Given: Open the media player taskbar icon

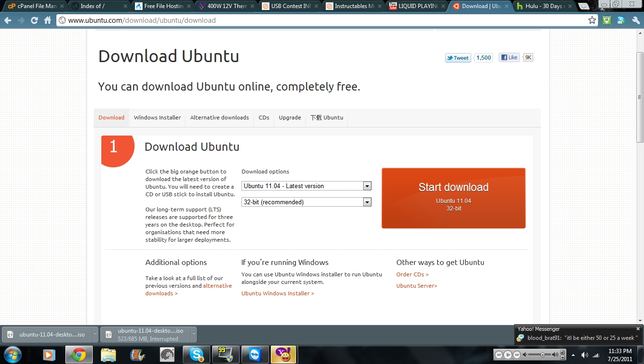Looking at the screenshot, I should tap(49, 355).
